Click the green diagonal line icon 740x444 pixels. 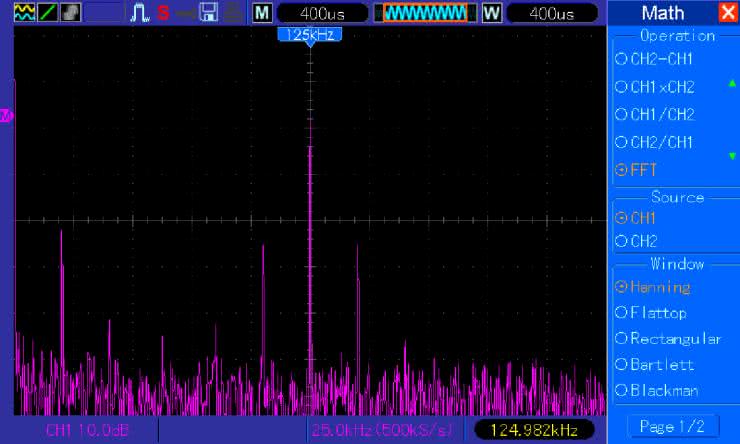(x=46, y=13)
